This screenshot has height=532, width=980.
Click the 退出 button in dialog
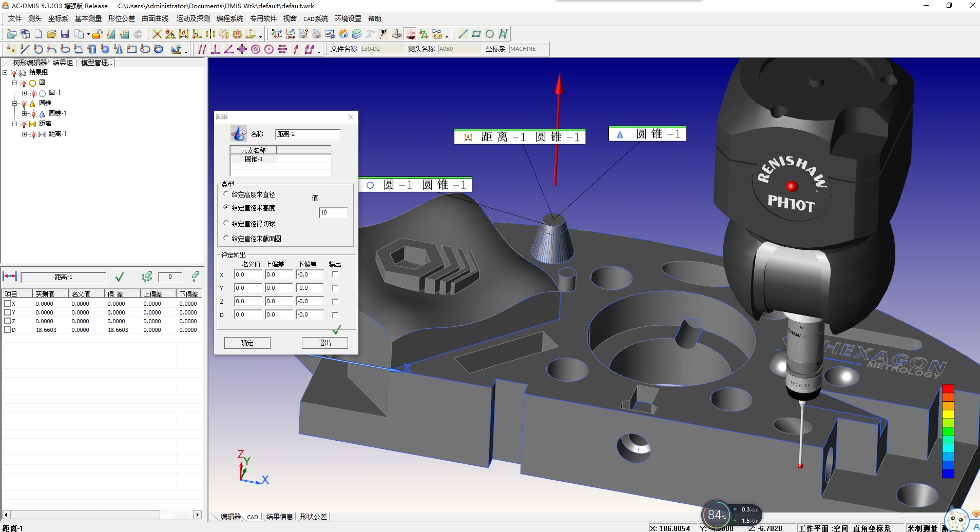324,343
